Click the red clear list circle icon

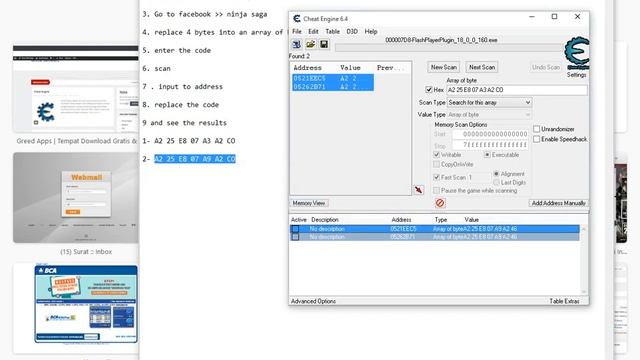click(x=440, y=202)
